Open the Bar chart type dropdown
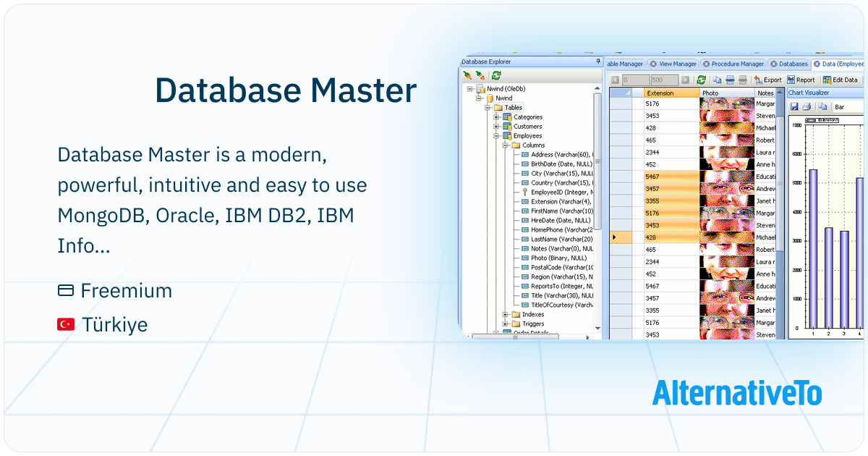This screenshot has height=456, width=868. pyautogui.click(x=848, y=106)
